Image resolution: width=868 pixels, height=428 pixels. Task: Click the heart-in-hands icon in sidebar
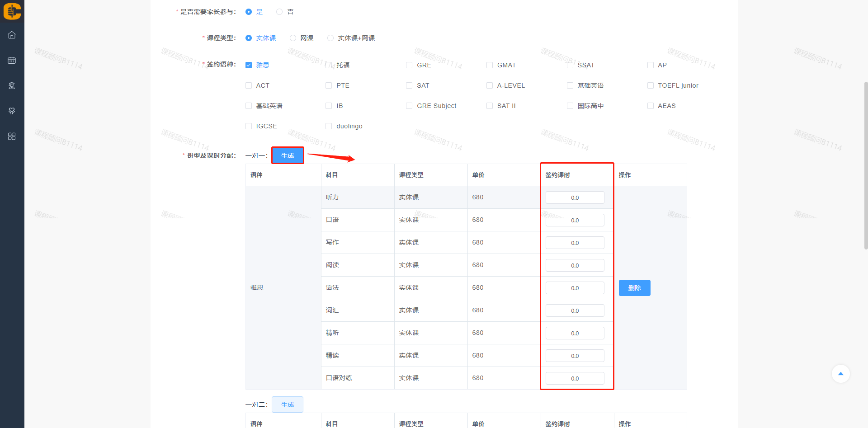point(12,111)
